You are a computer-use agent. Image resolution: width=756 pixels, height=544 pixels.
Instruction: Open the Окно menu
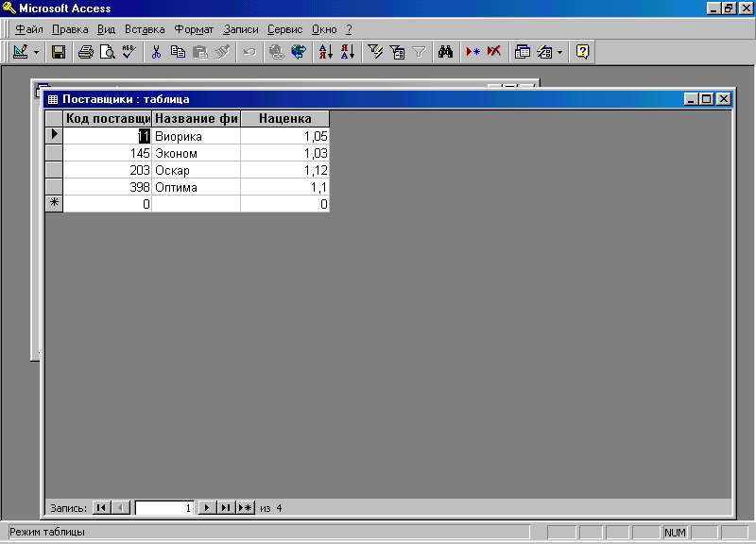[324, 29]
